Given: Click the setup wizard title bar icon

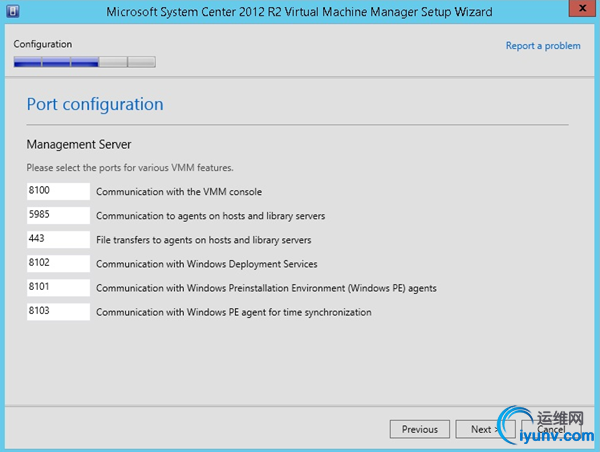Looking at the screenshot, I should [x=13, y=11].
